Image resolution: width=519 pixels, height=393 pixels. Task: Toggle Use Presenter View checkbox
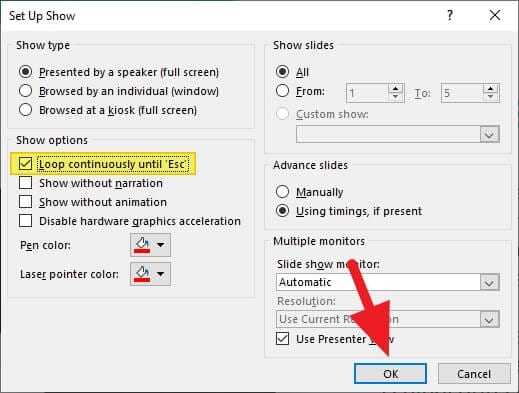[x=282, y=339]
